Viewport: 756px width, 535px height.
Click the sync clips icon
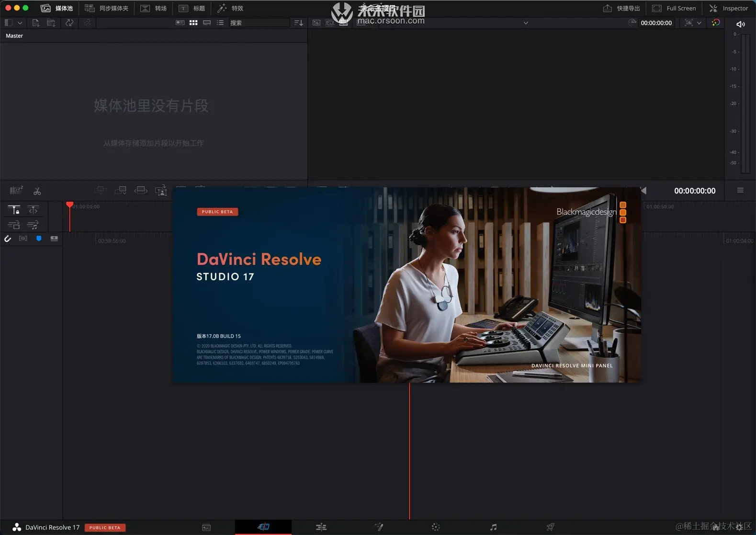[x=69, y=23]
